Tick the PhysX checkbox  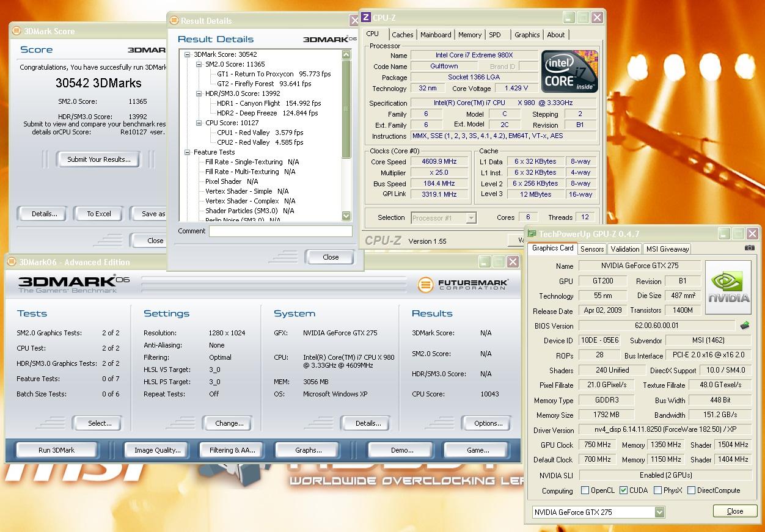click(657, 490)
